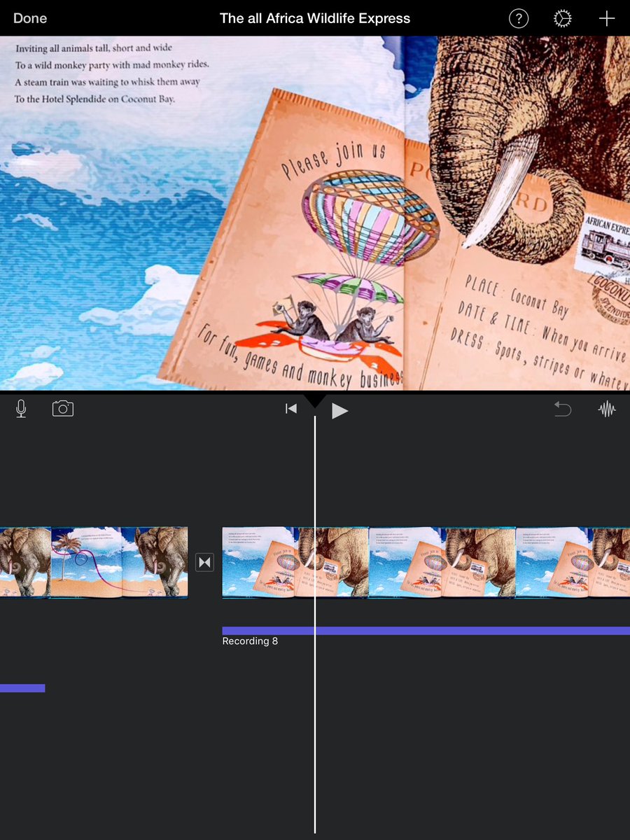The height and width of the screenshot is (840, 630).
Task: Select the short purple audio clip at left
Action: pos(22,688)
